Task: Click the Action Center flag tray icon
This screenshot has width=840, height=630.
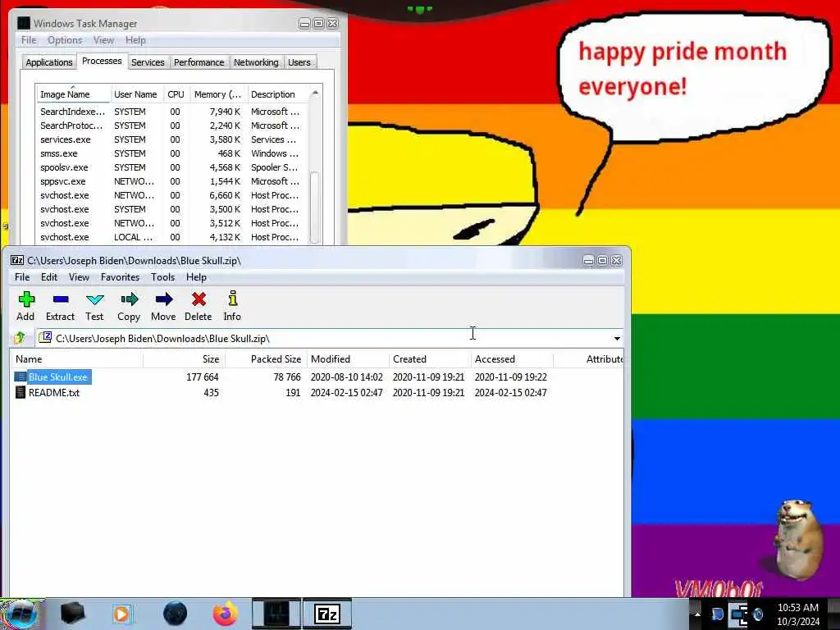Action: click(717, 614)
